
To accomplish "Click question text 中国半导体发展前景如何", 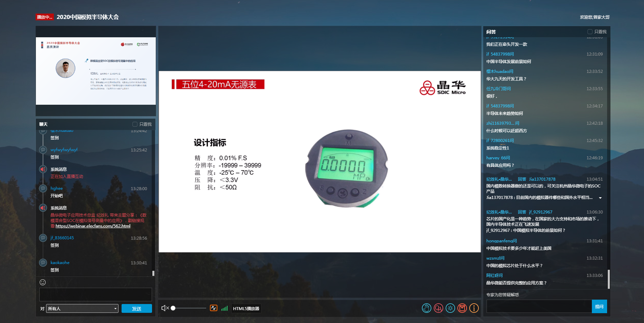I will coord(509,62).
